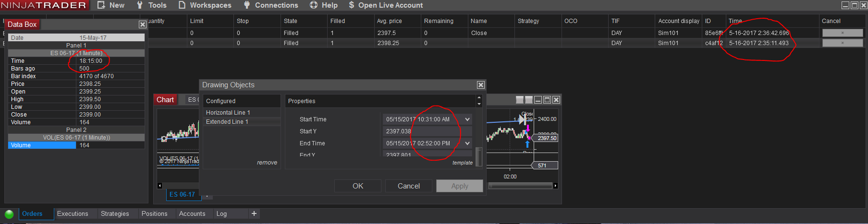
Task: Click OK in Drawing Objects dialog
Action: point(358,186)
